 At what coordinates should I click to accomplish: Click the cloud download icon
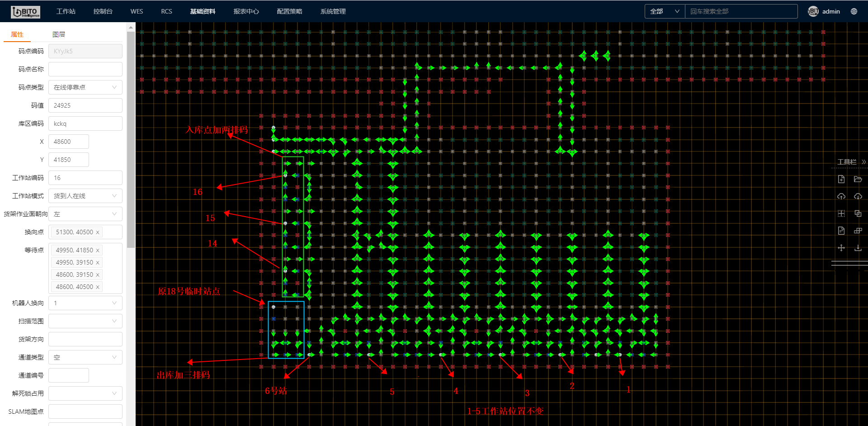[858, 196]
